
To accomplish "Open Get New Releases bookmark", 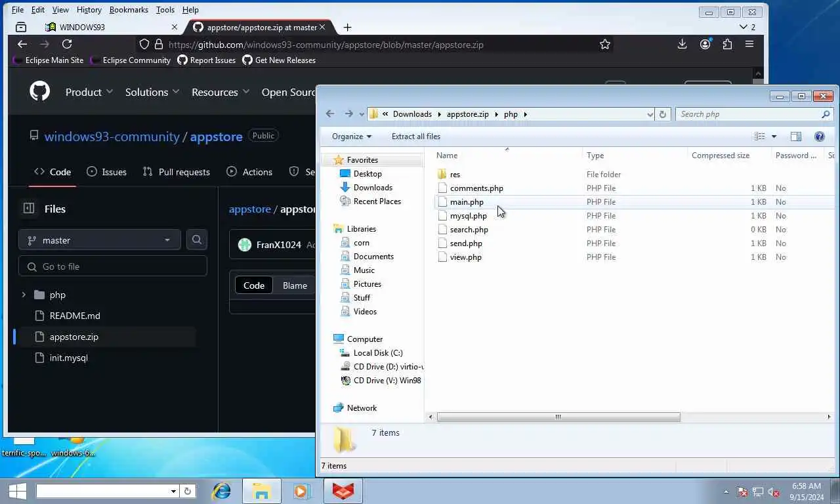I will pos(279,60).
